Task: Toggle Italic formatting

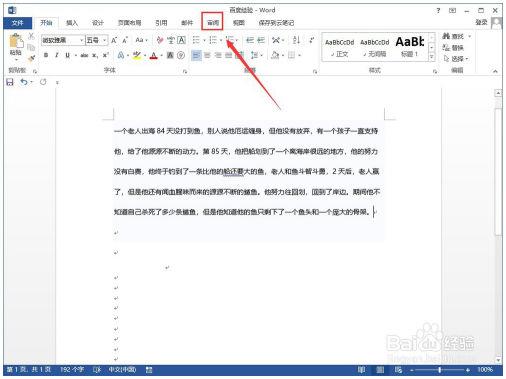Action: [x=57, y=55]
